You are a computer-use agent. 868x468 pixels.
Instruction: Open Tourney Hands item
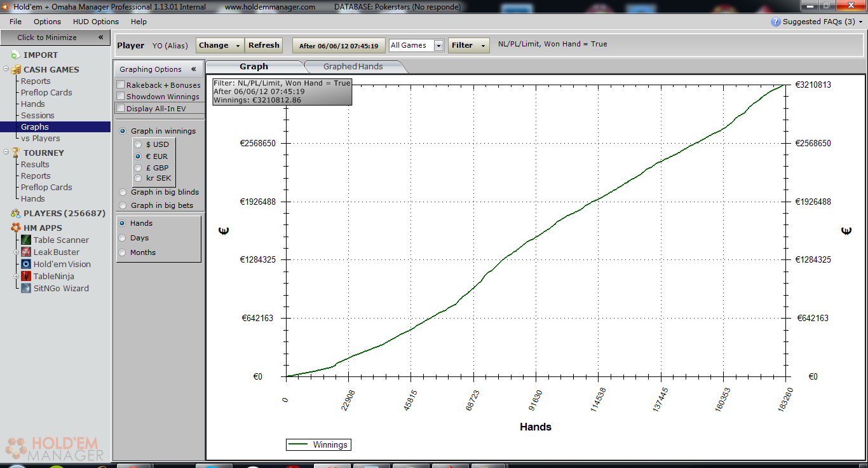click(x=33, y=198)
